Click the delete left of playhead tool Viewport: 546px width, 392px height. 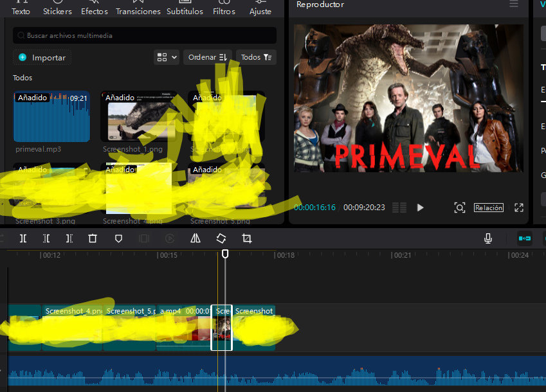pyautogui.click(x=46, y=238)
